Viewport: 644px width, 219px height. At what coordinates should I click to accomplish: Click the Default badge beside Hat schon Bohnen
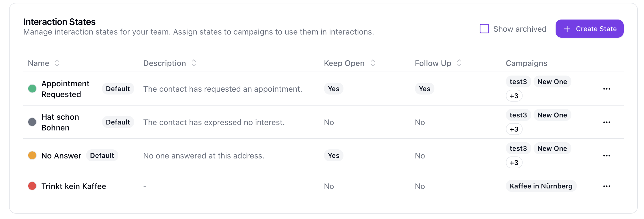click(118, 122)
